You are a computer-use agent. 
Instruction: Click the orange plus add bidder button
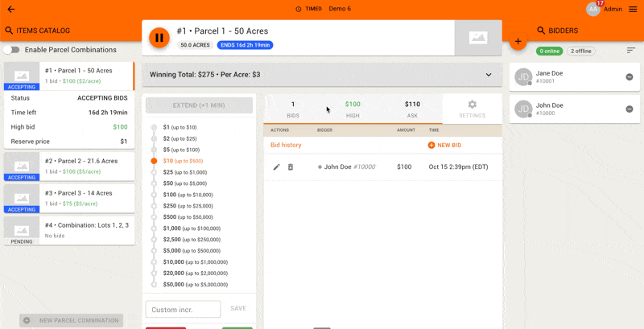click(x=518, y=41)
